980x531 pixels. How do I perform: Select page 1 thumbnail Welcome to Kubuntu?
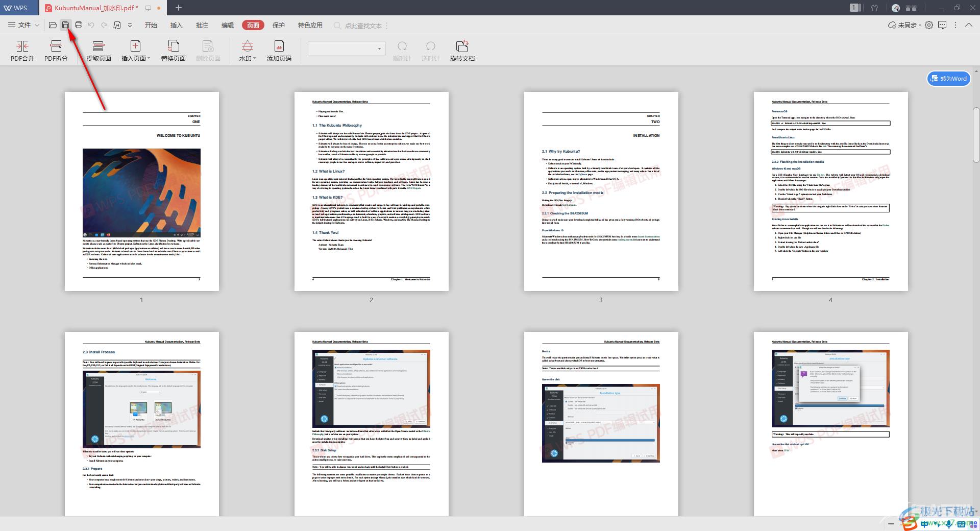tap(142, 191)
